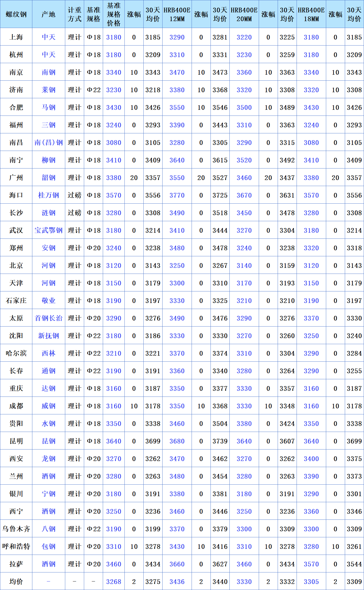The height and width of the screenshot is (590, 364).
Task: Open the 三钢 producer link
Action: click(x=49, y=125)
